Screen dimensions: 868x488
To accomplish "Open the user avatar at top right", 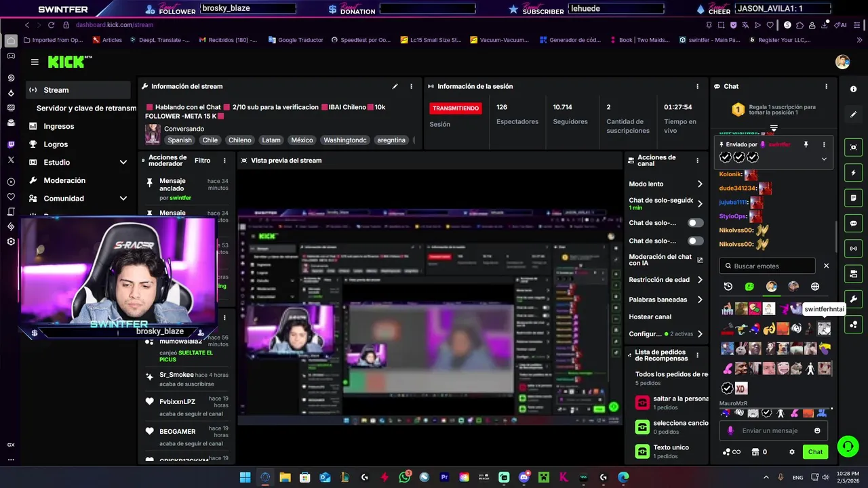I will 842,62.
